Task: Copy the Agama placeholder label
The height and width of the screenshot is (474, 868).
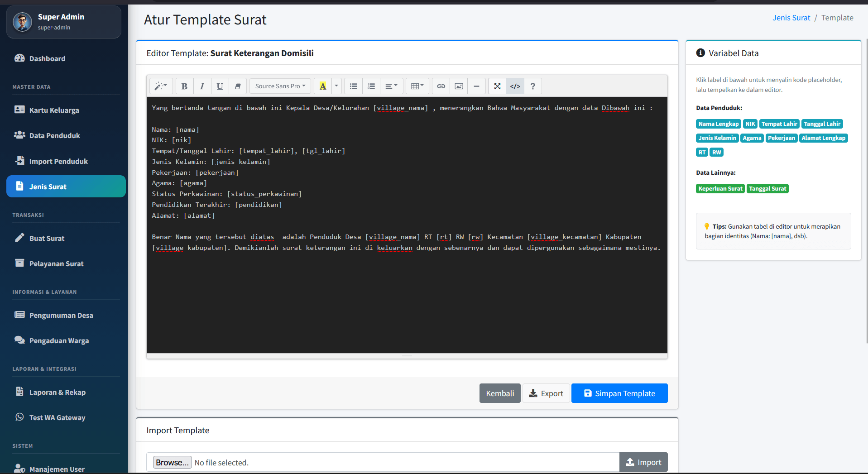Action: coord(752,138)
